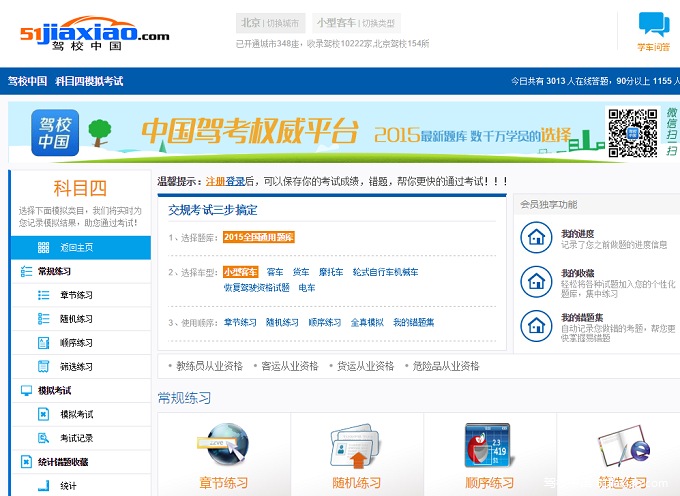Open 顺序练习 in the left sidebar
This screenshot has height=496, width=680.
pos(81,343)
